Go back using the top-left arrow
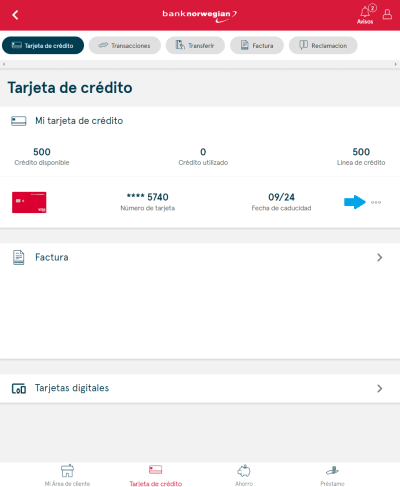This screenshot has width=400, height=487. pyautogui.click(x=15, y=15)
